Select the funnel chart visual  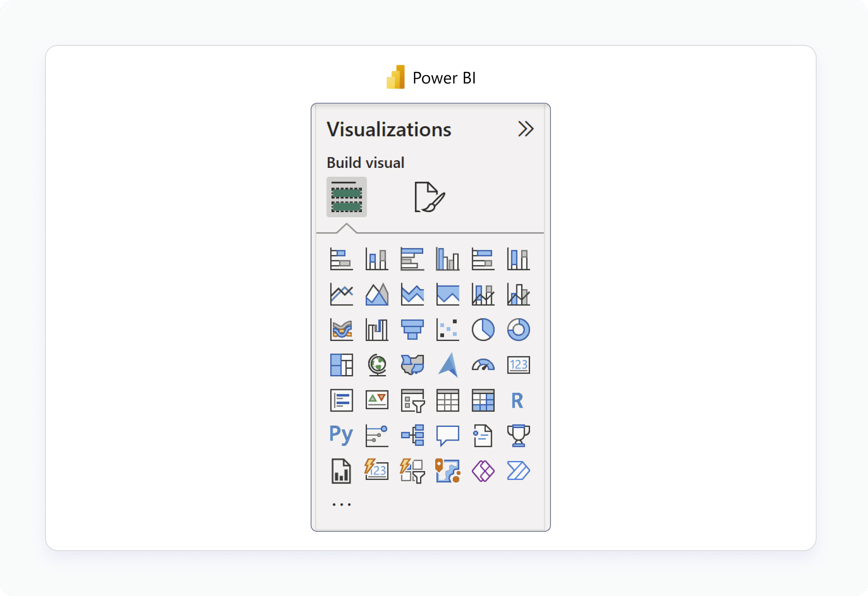pos(412,330)
